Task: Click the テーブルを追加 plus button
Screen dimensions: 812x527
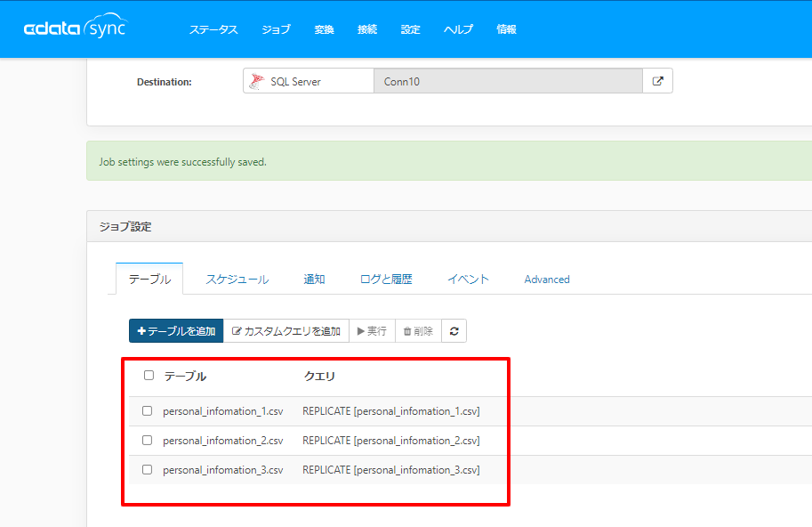Action: 176,331
